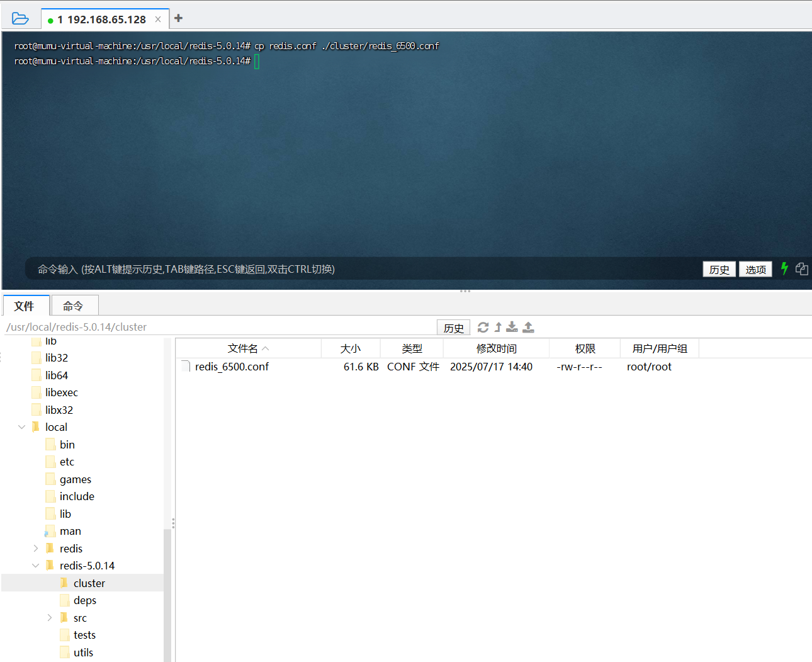Image resolution: width=812 pixels, height=662 pixels.
Task: Click the redis_6500.conf file icon
Action: coord(185,366)
